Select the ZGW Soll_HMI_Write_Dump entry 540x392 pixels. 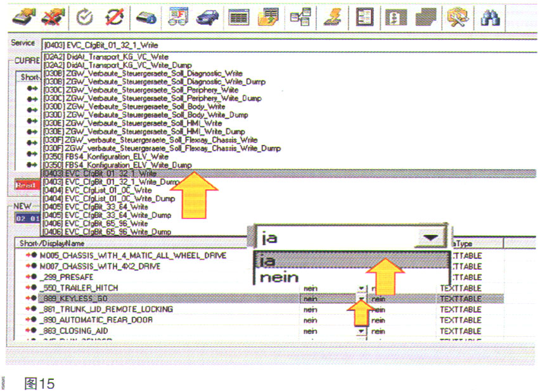pos(144,132)
